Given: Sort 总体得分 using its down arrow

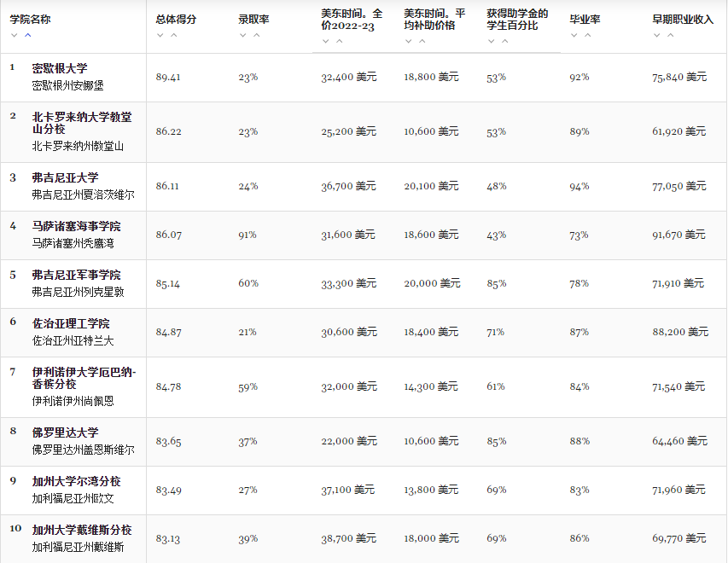Looking at the screenshot, I should (160, 35).
